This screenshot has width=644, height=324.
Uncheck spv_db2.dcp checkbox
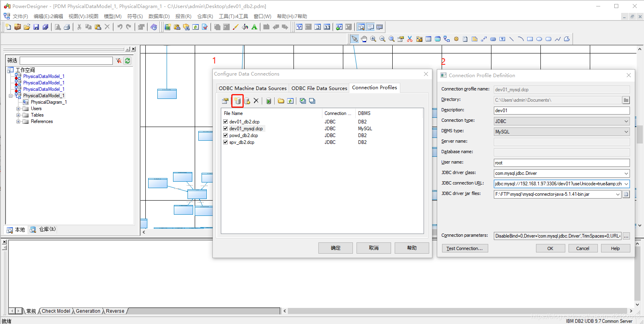tap(226, 142)
